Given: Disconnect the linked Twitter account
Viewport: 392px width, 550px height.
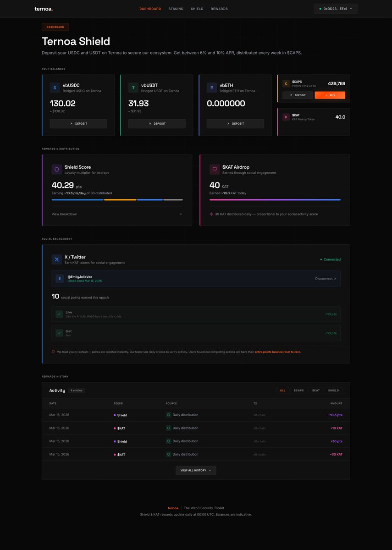Looking at the screenshot, I should coord(326,279).
